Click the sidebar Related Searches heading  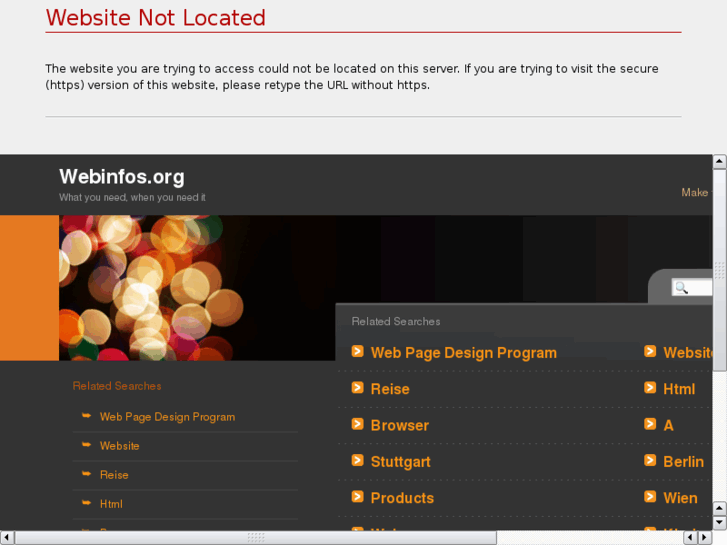point(117,386)
